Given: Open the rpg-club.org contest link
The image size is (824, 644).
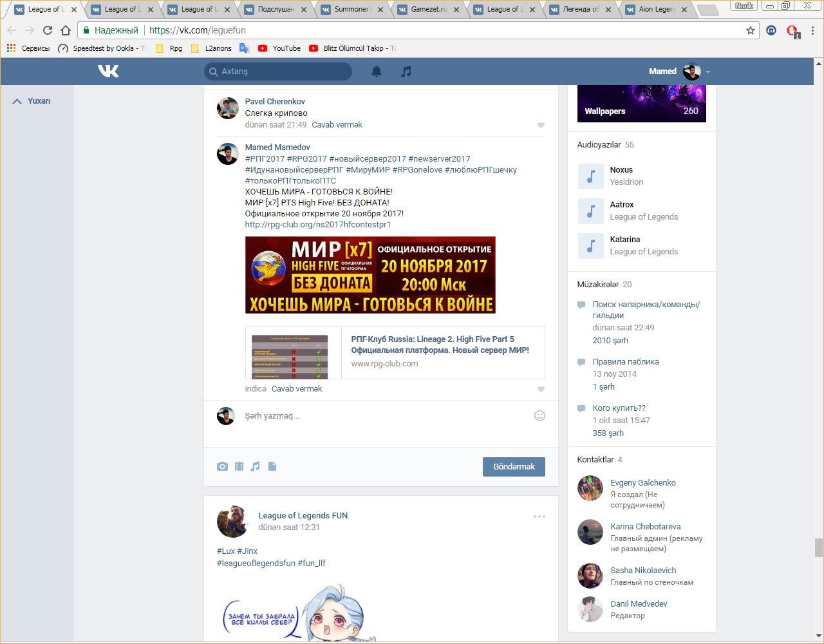Looking at the screenshot, I should coord(318,225).
